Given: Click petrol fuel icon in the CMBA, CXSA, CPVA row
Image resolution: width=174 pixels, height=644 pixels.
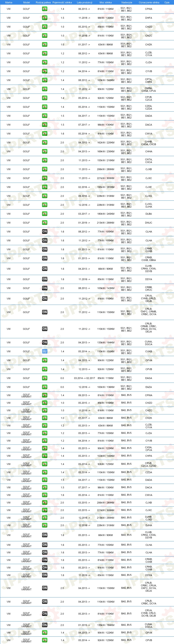Looking at the screenshot, I should (x=45, y=89).
